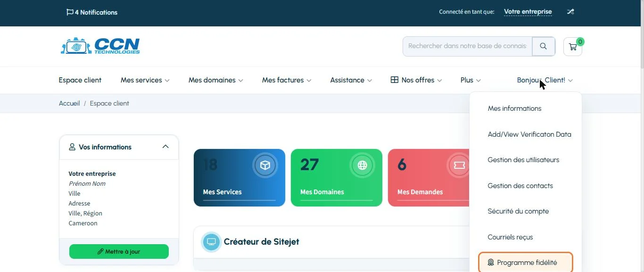Click the knowledge base search field
644x272 pixels.
click(467, 46)
